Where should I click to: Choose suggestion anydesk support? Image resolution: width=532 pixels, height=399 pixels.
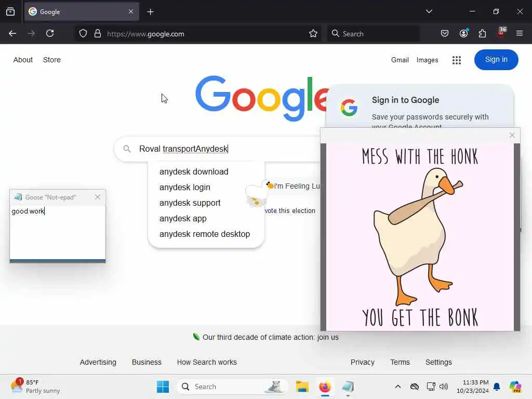click(x=190, y=203)
